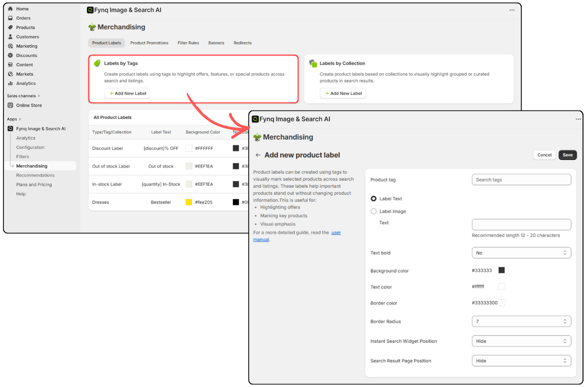This screenshot has height=387, width=588.
Task: Open Filters in the app submenu
Action: point(23,157)
